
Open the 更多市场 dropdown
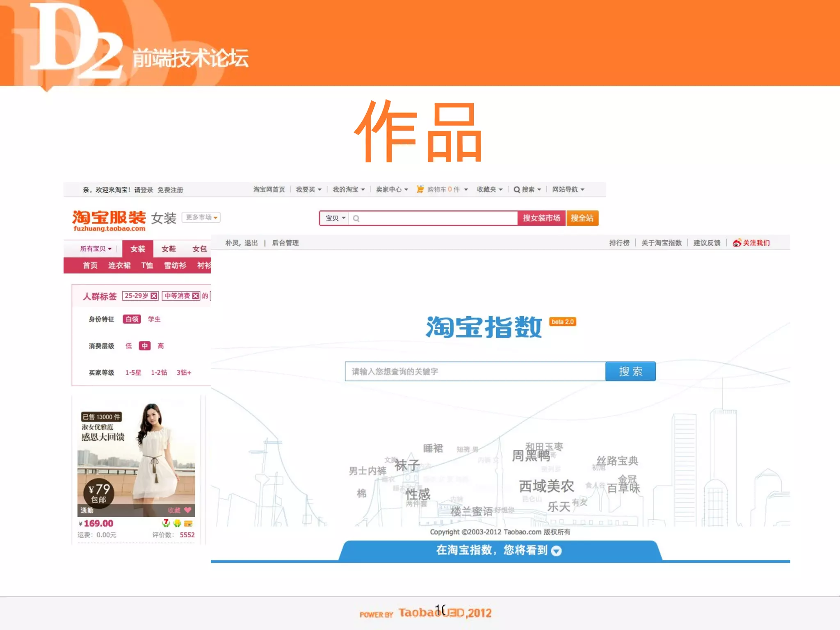click(x=201, y=217)
